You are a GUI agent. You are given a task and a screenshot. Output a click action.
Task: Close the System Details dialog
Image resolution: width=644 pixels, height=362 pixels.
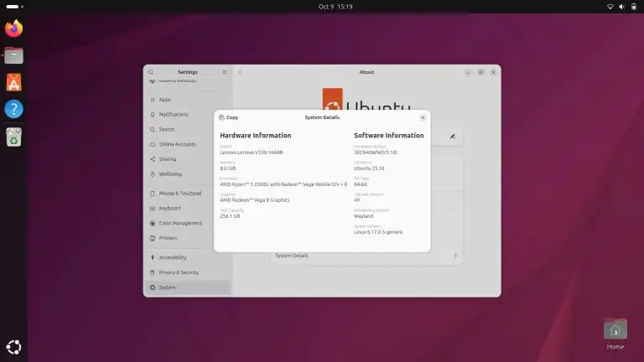pyautogui.click(x=423, y=117)
